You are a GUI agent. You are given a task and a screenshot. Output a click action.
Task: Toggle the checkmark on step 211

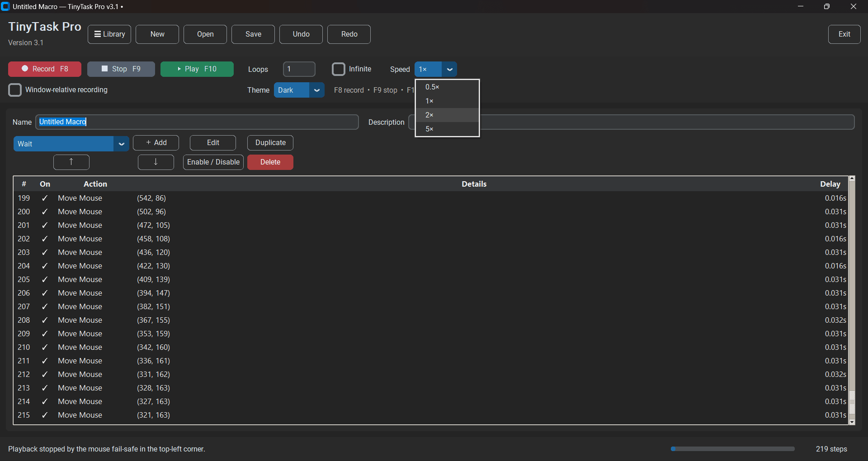45,361
